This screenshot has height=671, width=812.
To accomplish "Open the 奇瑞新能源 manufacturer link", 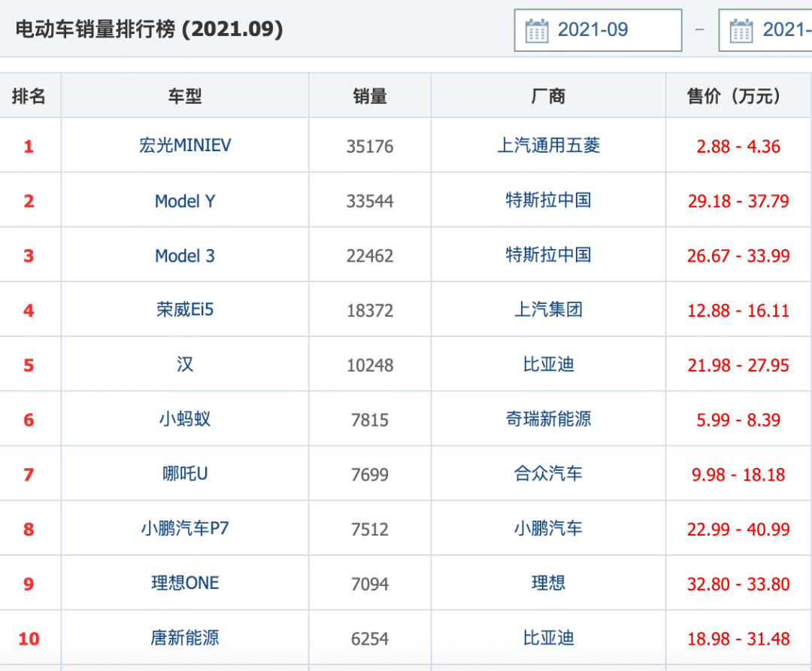I will [x=548, y=419].
